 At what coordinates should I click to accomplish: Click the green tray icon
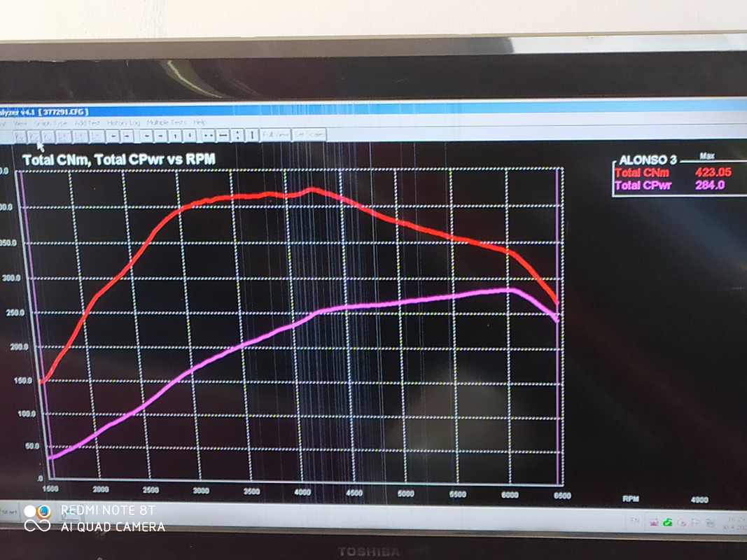point(667,522)
